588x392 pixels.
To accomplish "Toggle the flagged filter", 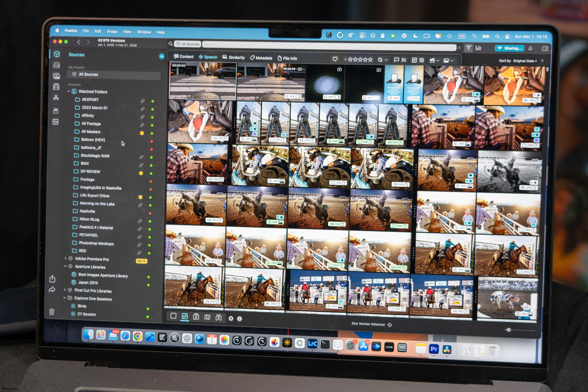I will 396,60.
